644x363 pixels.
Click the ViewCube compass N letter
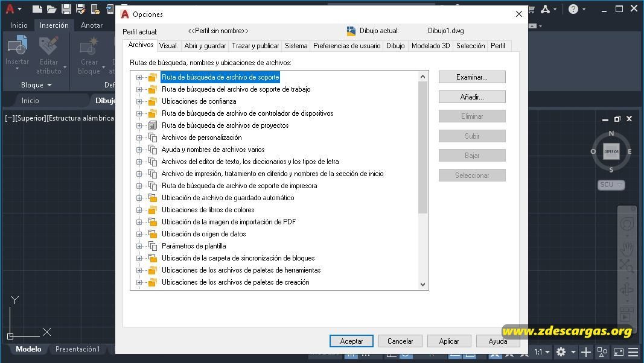(611, 133)
